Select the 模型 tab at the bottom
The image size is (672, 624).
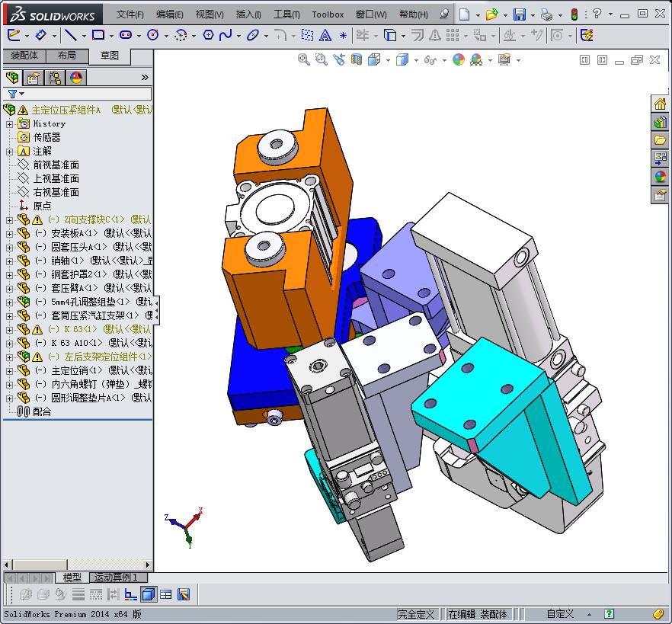click(x=72, y=578)
